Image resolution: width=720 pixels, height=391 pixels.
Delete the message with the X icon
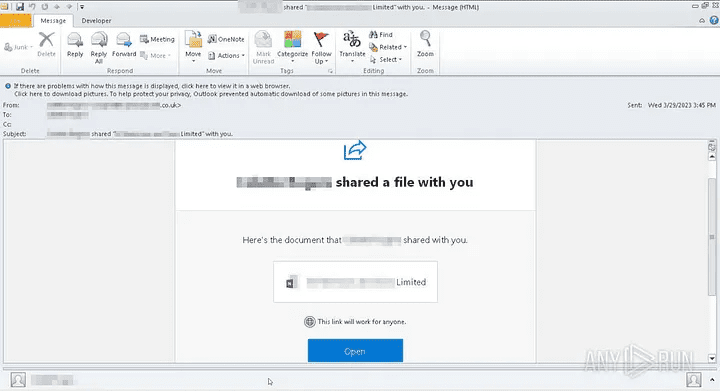46,45
